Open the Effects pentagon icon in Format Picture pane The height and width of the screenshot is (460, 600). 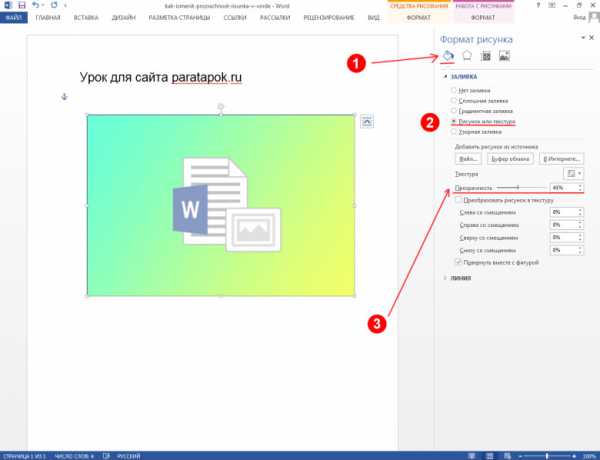click(x=467, y=56)
